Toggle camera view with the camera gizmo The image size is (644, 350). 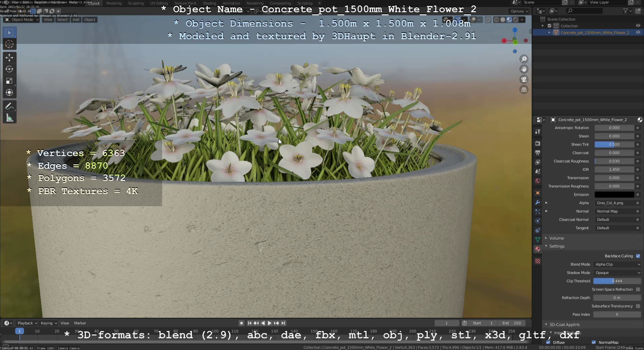click(x=524, y=79)
